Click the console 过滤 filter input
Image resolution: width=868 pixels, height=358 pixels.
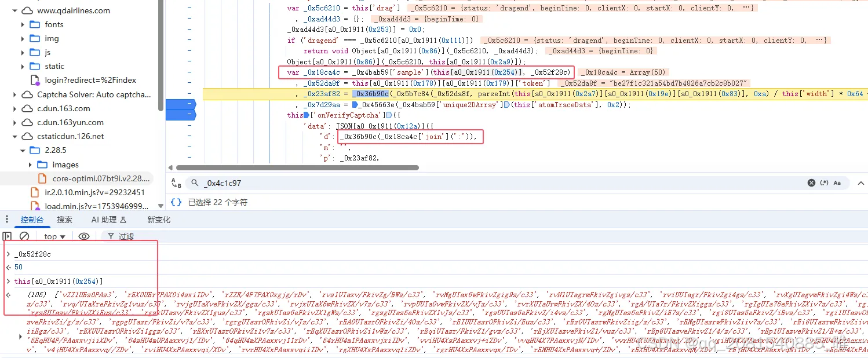tap(126, 236)
